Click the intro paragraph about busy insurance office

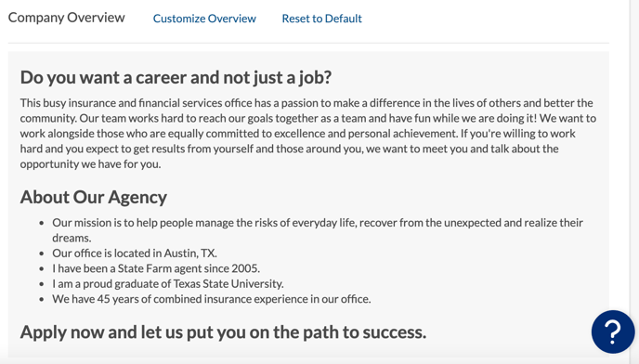tap(308, 134)
